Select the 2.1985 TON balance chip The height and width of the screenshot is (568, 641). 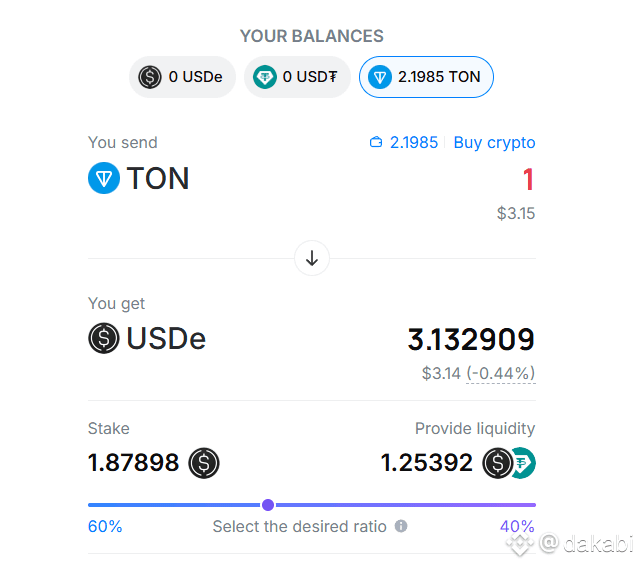pyautogui.click(x=426, y=77)
